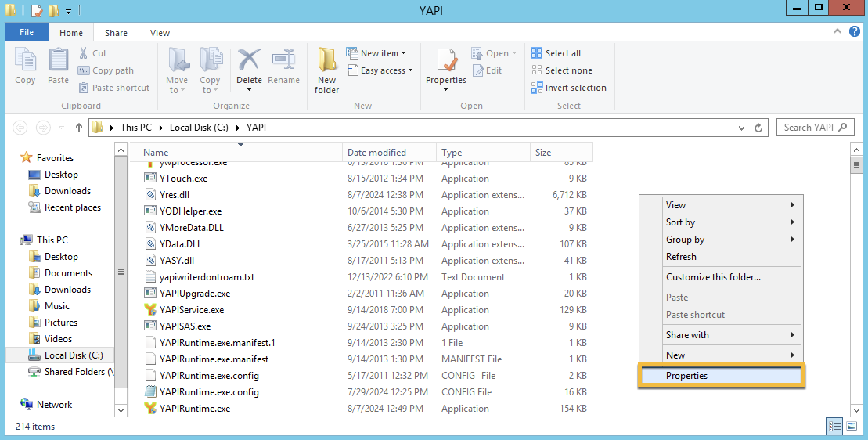Click the Cut scissors icon

pyautogui.click(x=83, y=53)
